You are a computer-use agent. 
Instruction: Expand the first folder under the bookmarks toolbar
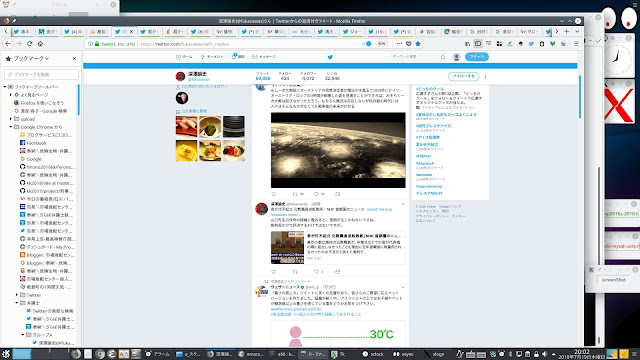11,95
